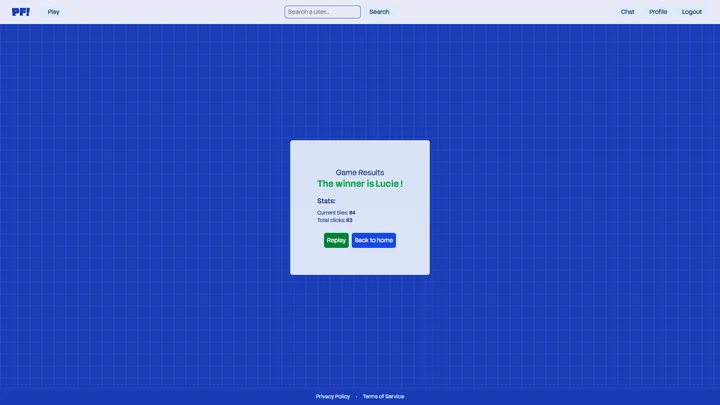
Task: Click the green Replay button
Action: click(x=336, y=240)
